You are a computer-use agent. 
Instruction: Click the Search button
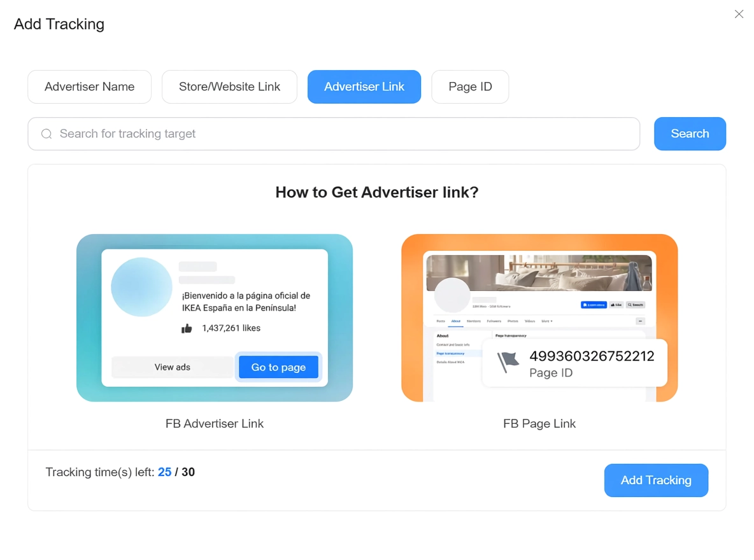coord(690,134)
